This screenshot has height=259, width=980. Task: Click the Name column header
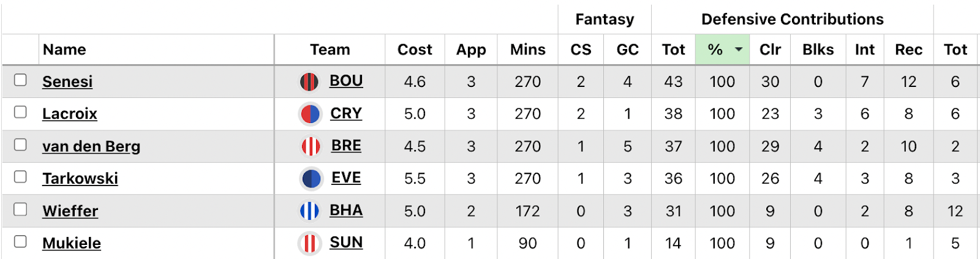[x=64, y=50]
